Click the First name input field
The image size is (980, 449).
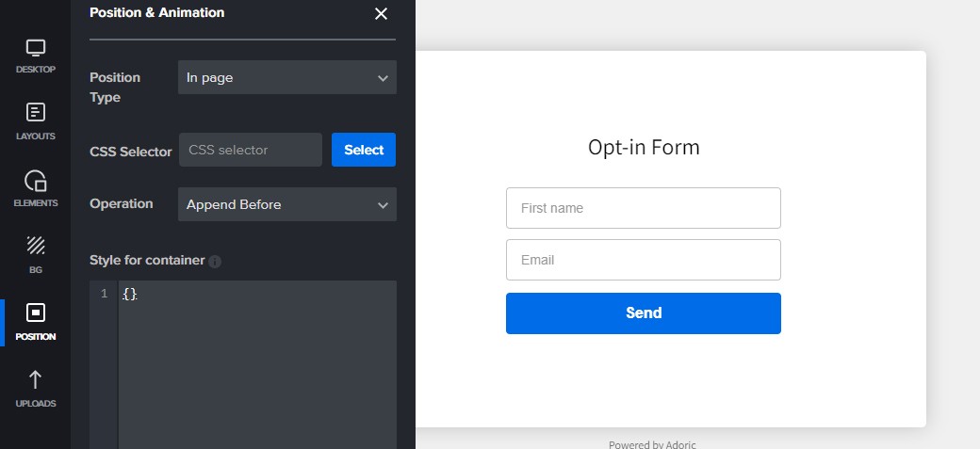coord(643,208)
